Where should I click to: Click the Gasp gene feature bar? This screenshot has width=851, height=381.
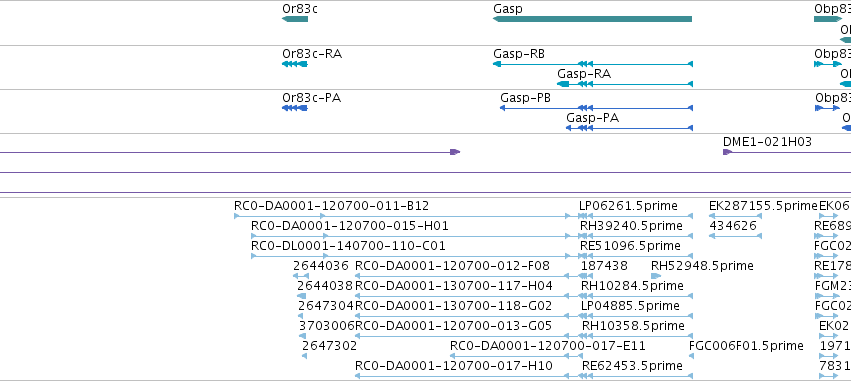(592, 19)
